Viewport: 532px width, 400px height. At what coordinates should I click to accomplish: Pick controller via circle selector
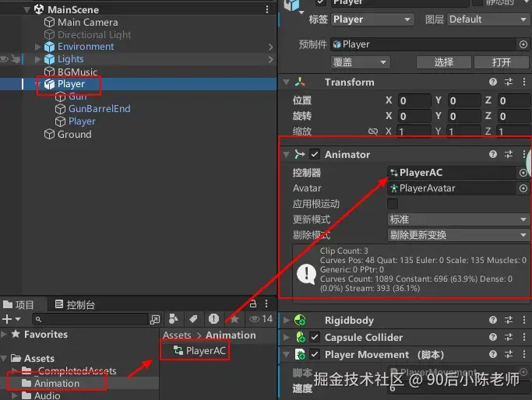pos(523,173)
